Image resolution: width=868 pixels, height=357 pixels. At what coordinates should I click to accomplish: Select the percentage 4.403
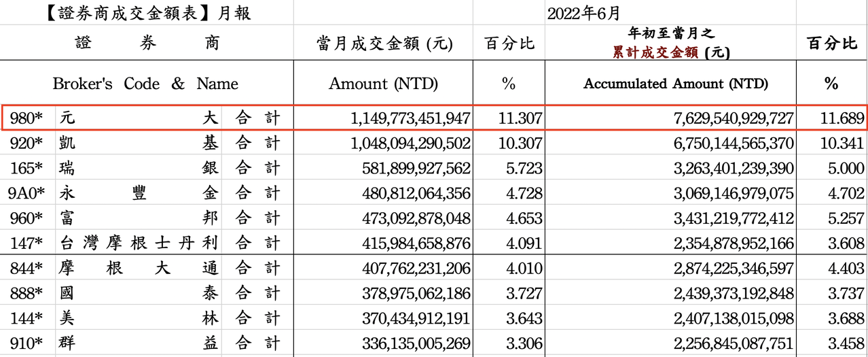point(847,269)
